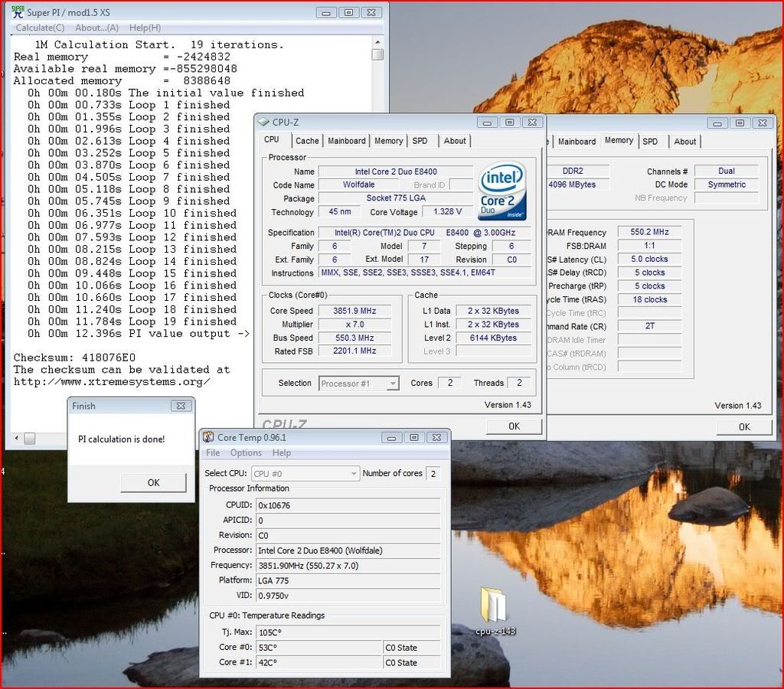Click FSB:DRAM 1:1 field

649,246
